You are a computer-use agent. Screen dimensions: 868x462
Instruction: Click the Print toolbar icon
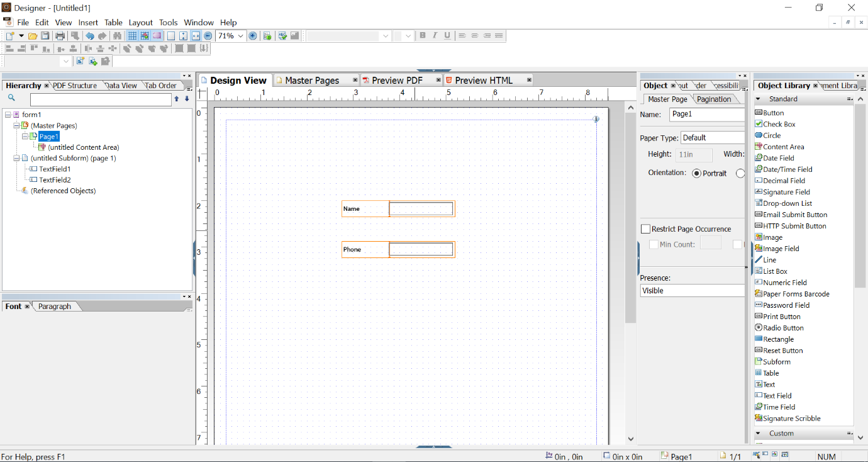point(60,36)
